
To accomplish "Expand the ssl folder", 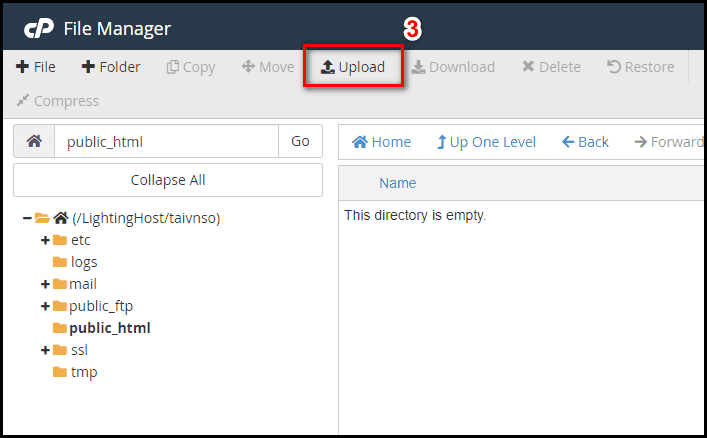I will tap(45, 350).
